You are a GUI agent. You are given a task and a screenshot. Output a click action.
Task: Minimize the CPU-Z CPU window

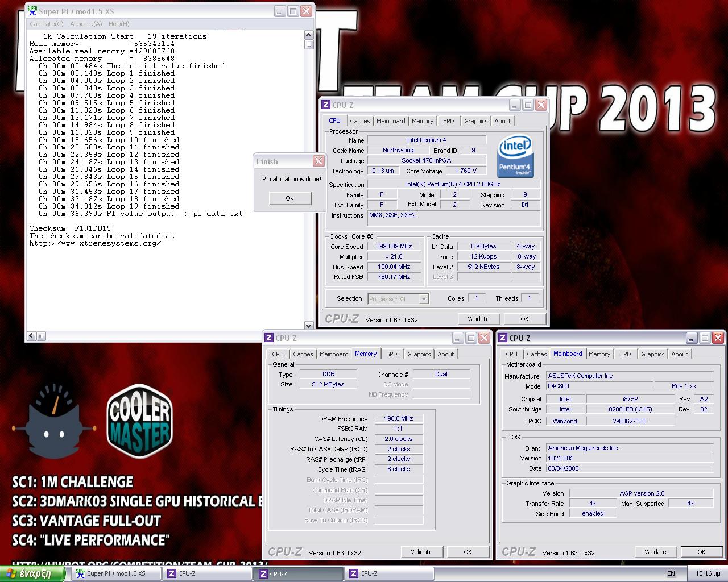coord(515,105)
